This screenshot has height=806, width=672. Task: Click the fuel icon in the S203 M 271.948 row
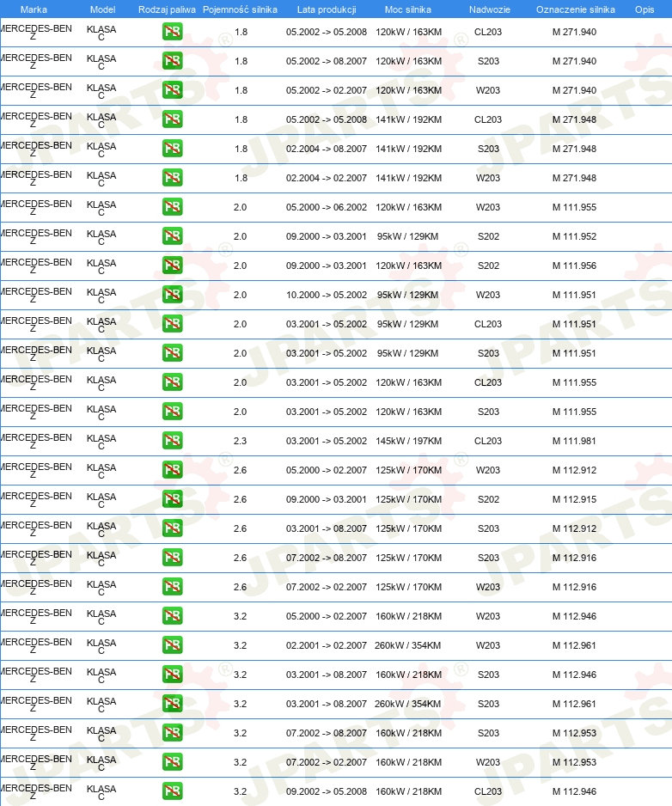(172, 149)
